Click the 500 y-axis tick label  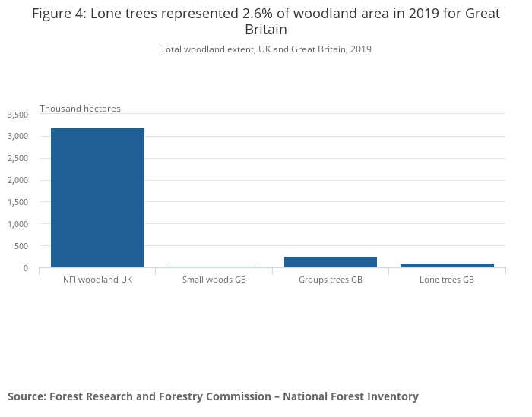[21, 247]
